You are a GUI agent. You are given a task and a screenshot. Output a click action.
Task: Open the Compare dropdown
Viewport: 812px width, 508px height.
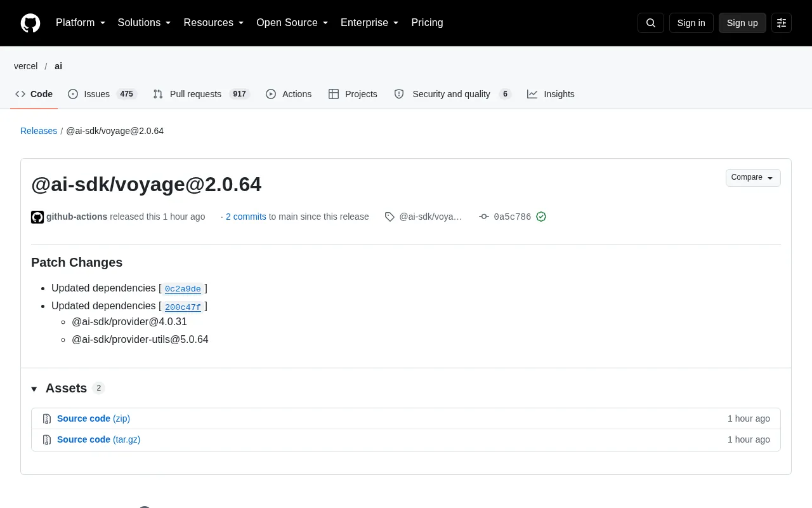coord(753,178)
